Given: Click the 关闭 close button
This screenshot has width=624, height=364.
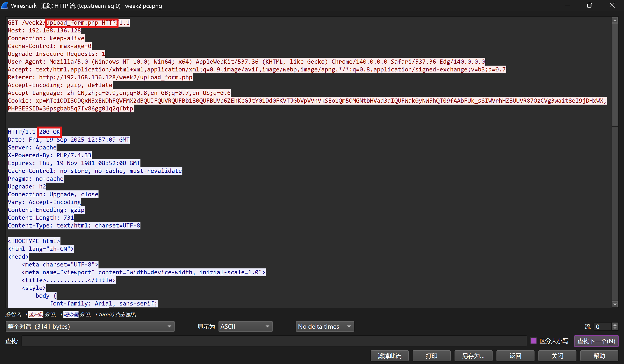Looking at the screenshot, I should click(x=557, y=356).
